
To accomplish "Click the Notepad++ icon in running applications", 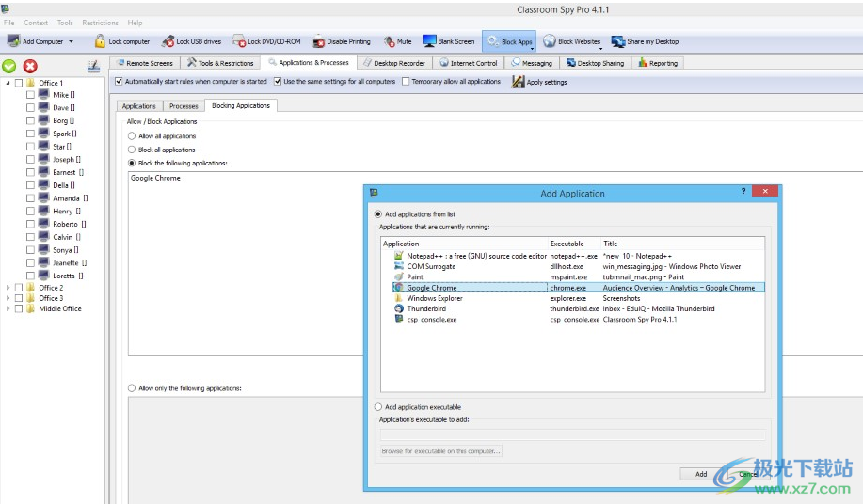I will [398, 256].
